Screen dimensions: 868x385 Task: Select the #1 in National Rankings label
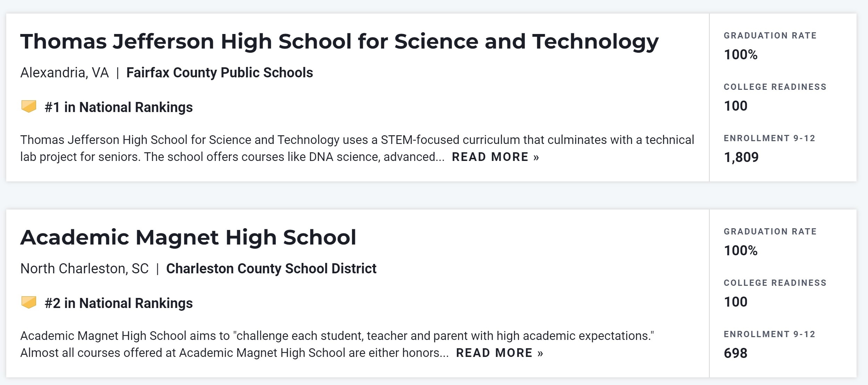(118, 107)
